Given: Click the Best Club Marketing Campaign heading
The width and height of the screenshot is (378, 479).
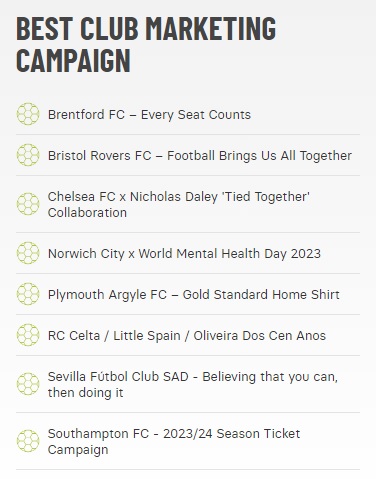Looking at the screenshot, I should point(146,44).
